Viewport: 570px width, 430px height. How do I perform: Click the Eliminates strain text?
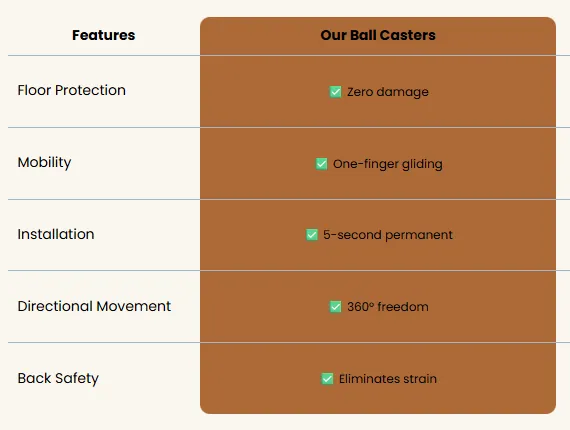coord(388,379)
